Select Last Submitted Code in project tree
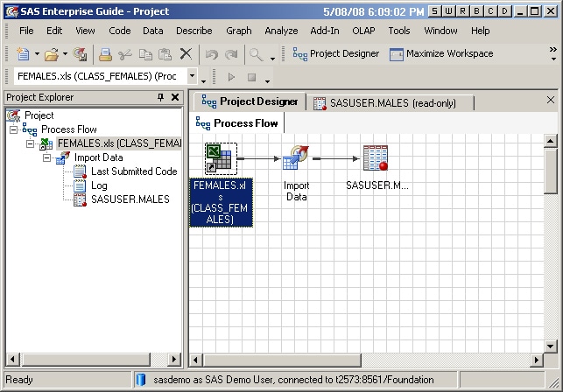The image size is (563, 392). (133, 171)
